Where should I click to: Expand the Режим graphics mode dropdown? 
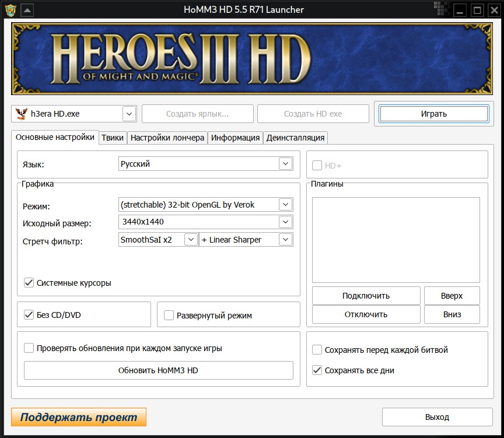pos(285,204)
